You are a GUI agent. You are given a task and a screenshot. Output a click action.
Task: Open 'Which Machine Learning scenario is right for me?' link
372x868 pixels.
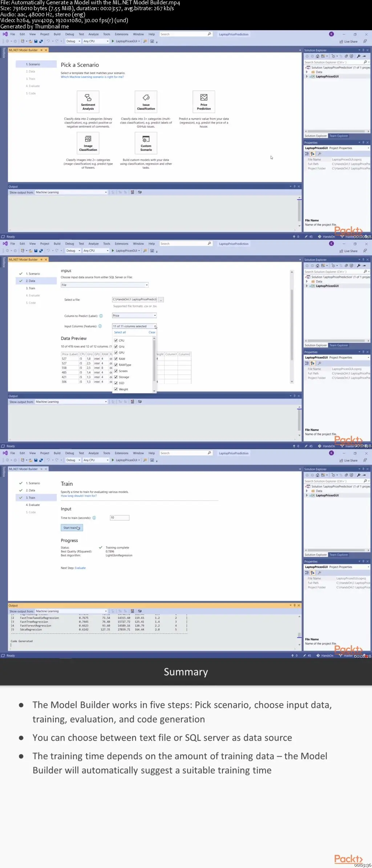click(92, 77)
